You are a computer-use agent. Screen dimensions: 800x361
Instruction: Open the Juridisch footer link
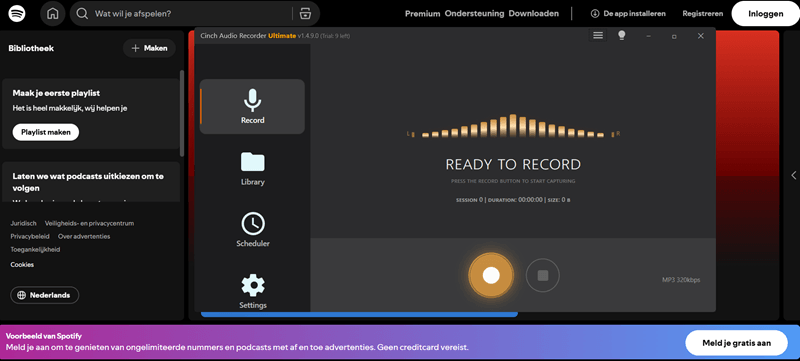click(23, 223)
